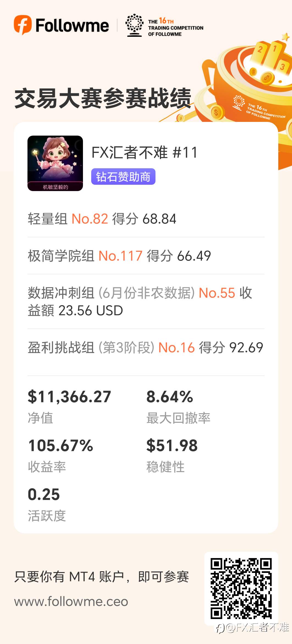Open the FX汇者不难 avatar picture
The width and height of the screenshot is (292, 644).
coord(55,163)
